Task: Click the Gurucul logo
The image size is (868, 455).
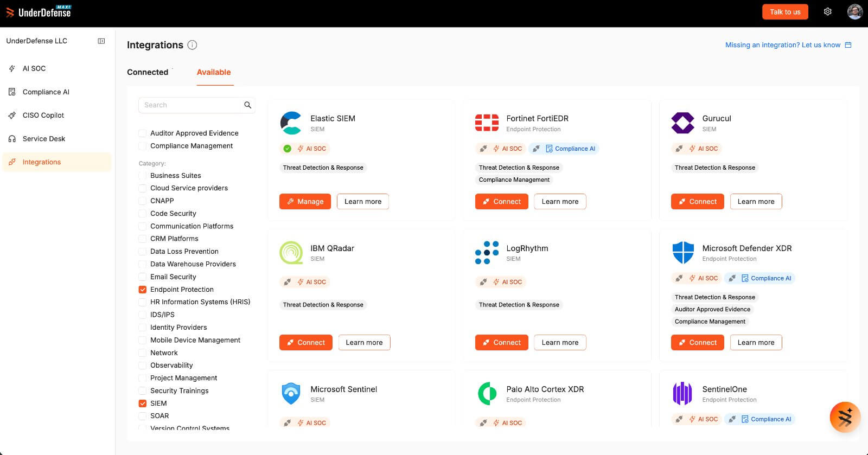Action: click(x=682, y=123)
